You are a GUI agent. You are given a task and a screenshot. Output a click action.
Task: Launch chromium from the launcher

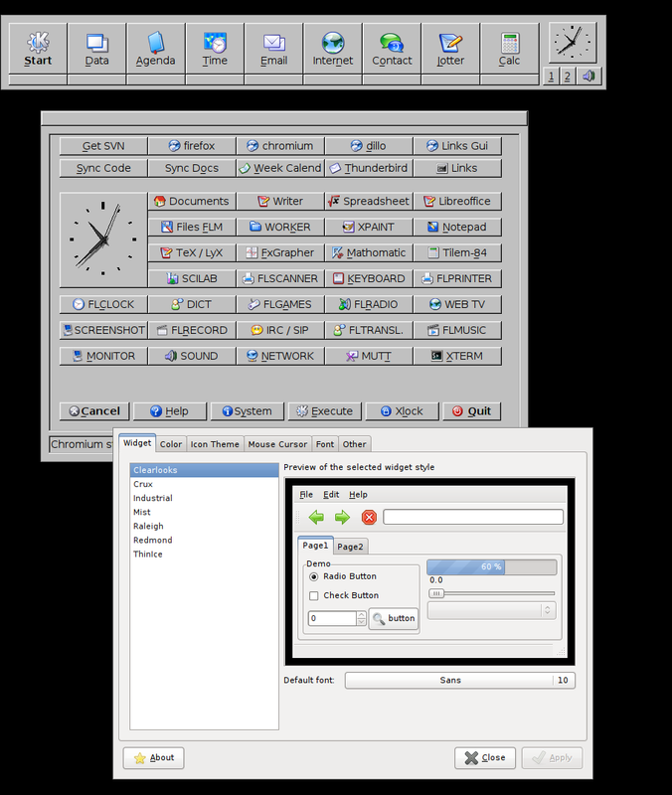pyautogui.click(x=280, y=146)
